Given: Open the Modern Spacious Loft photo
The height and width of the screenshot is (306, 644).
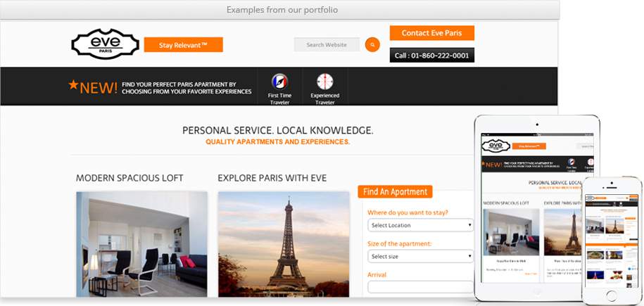Looking at the screenshot, I should click(141, 244).
